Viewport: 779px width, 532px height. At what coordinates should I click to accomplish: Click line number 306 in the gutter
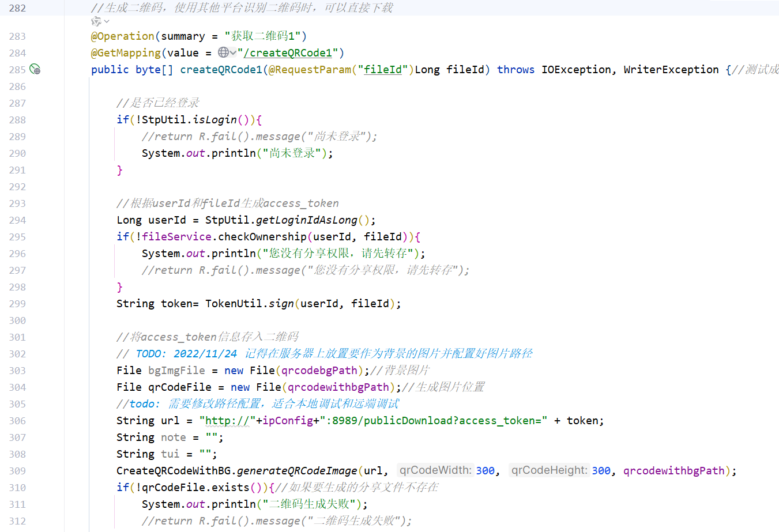point(17,420)
